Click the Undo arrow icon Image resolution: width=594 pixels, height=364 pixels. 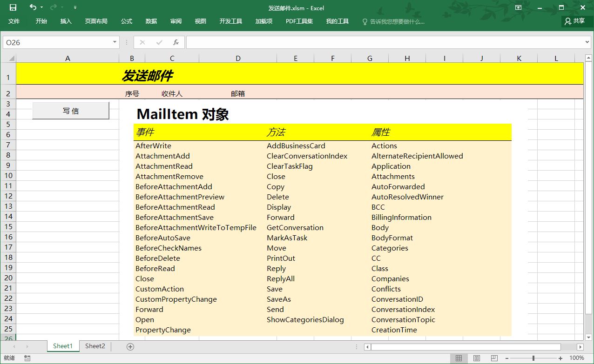pyautogui.click(x=33, y=7)
